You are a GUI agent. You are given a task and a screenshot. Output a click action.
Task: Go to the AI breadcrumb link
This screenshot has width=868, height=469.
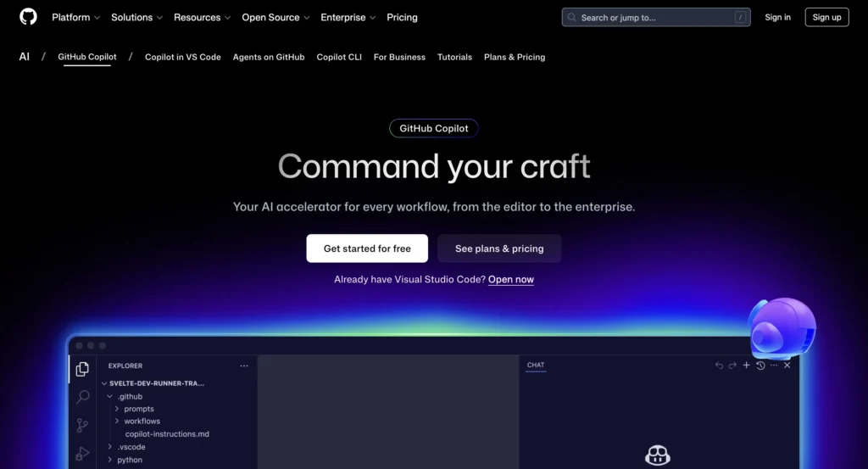[25, 57]
